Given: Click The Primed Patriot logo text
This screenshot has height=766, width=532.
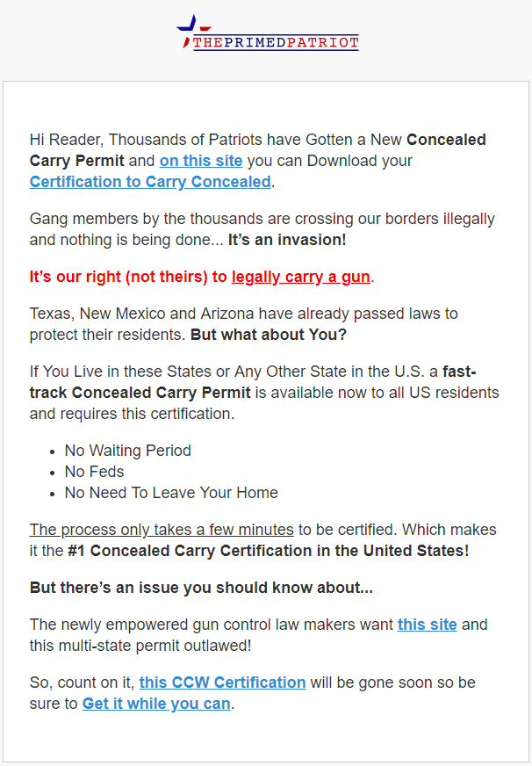Looking at the screenshot, I should (x=276, y=42).
